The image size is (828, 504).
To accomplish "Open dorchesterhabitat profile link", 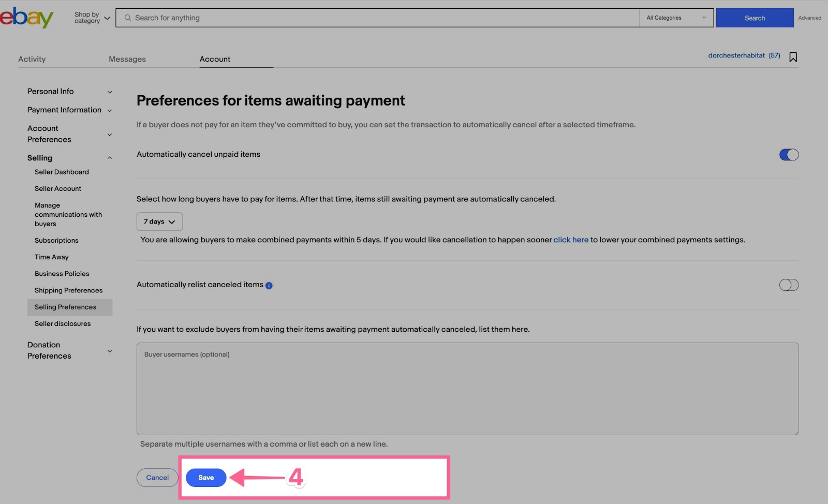I will pos(736,55).
